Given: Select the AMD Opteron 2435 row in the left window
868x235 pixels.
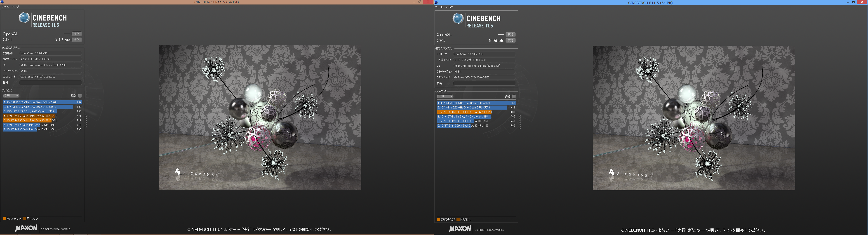Looking at the screenshot, I should (x=42, y=111).
